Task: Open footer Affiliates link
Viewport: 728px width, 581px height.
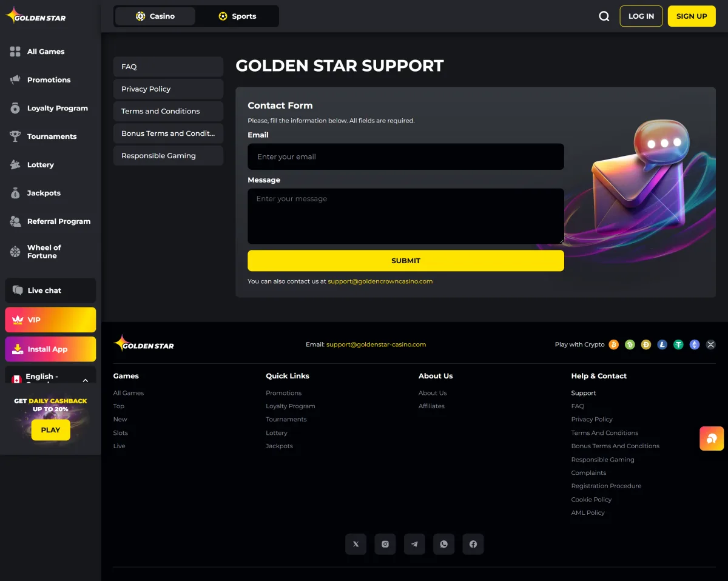Action: click(x=431, y=406)
